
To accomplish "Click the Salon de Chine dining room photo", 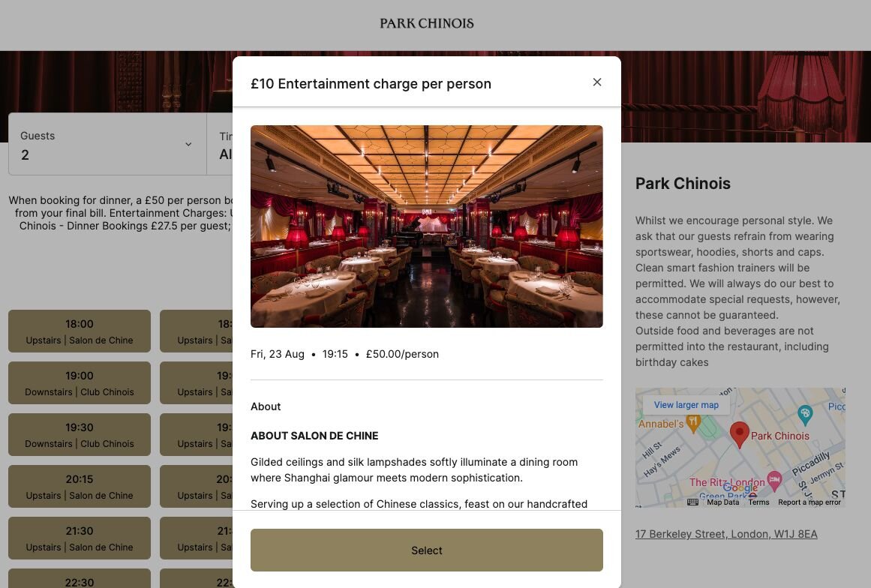I will click(x=427, y=226).
